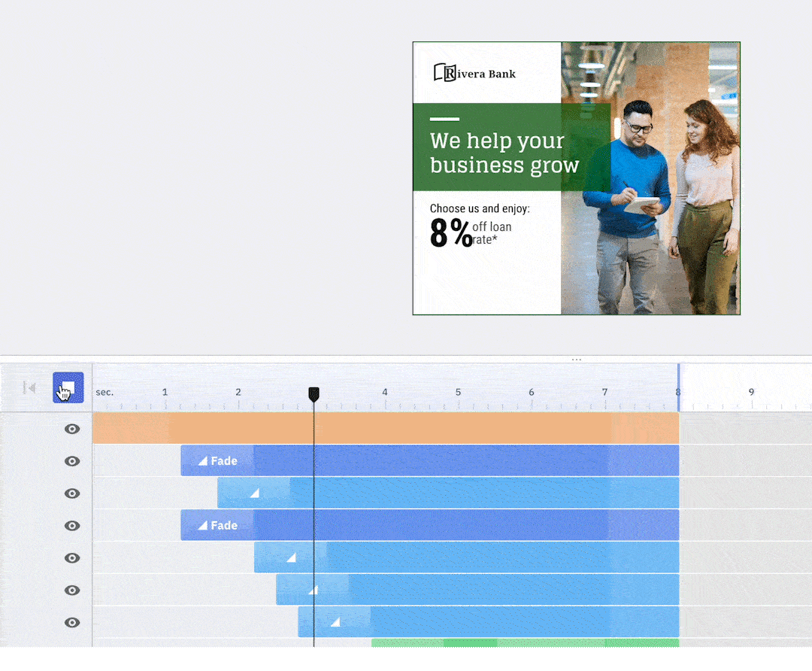Image resolution: width=812 pixels, height=671 pixels.
Task: Click the timeline end marker at 8 seconds
Action: (678, 389)
